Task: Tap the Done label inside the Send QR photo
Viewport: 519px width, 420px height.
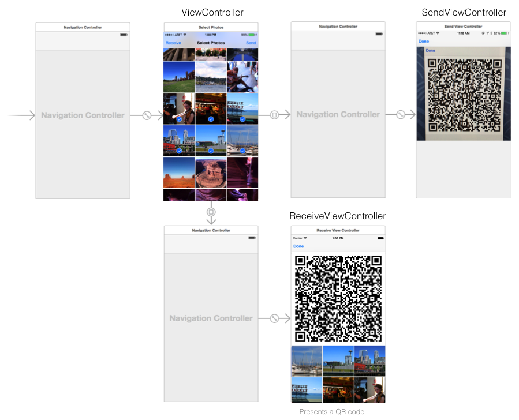Action: 430,51
